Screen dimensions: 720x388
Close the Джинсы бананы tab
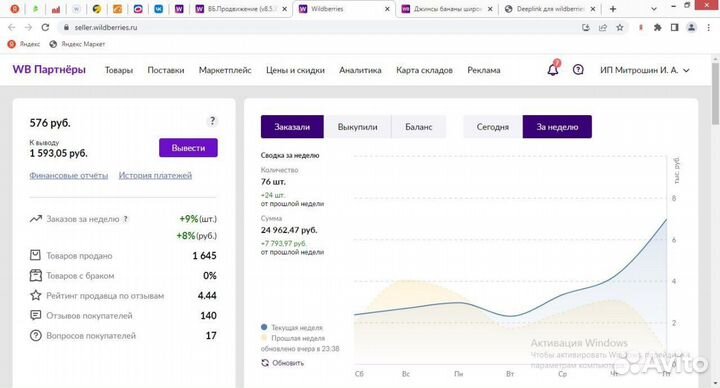[x=490, y=9]
